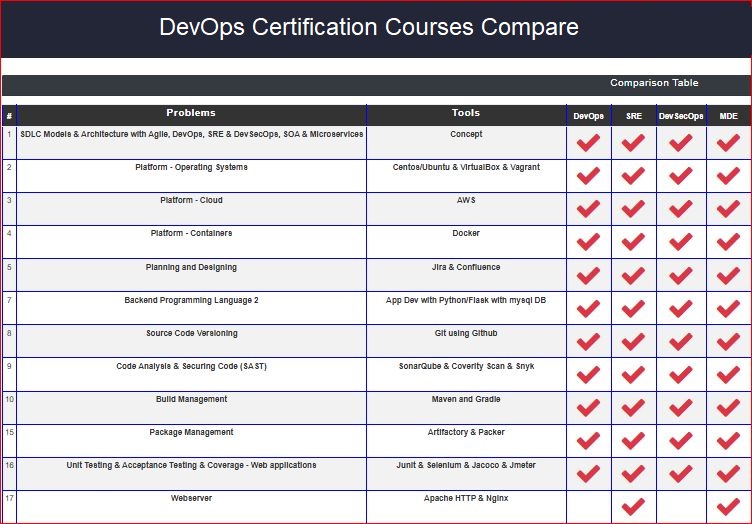Click DevOps checkmark for Maven and Gradle
752x524 pixels.
(x=589, y=408)
